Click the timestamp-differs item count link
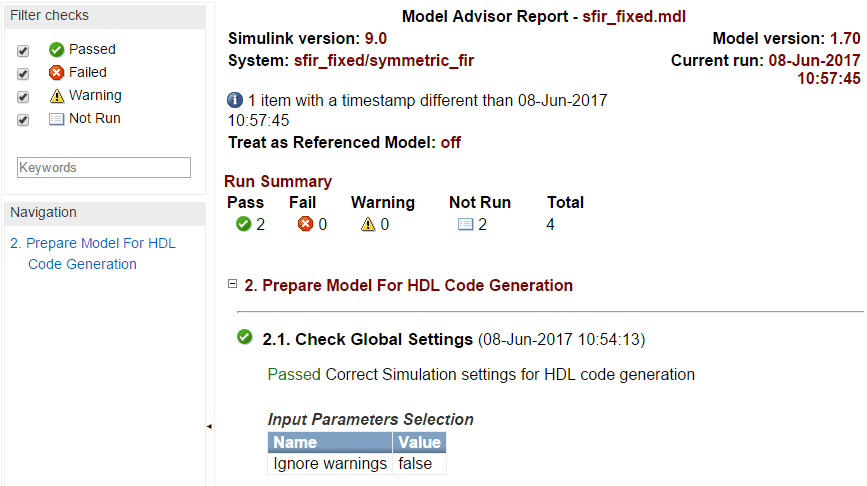 pyautogui.click(x=252, y=101)
